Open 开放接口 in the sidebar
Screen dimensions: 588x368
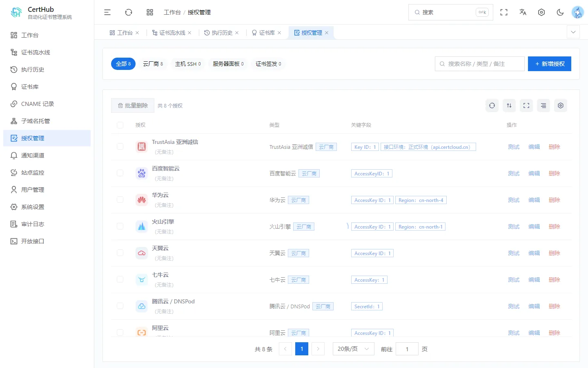pos(47,241)
